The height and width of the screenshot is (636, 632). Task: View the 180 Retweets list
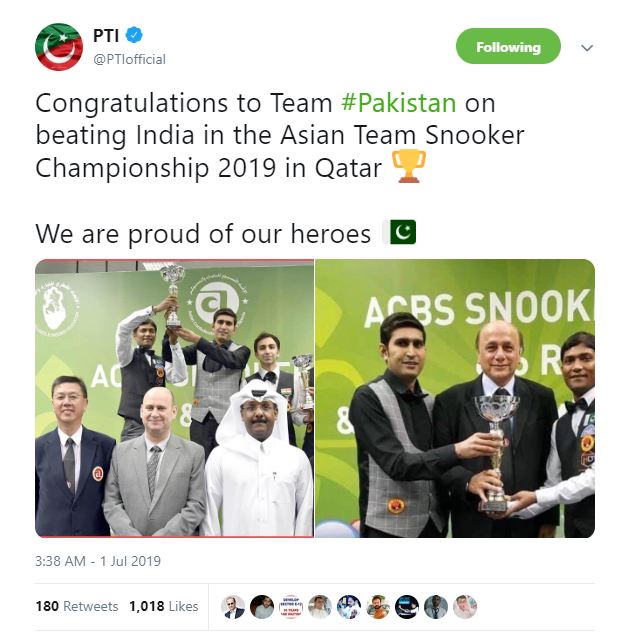coord(77,606)
